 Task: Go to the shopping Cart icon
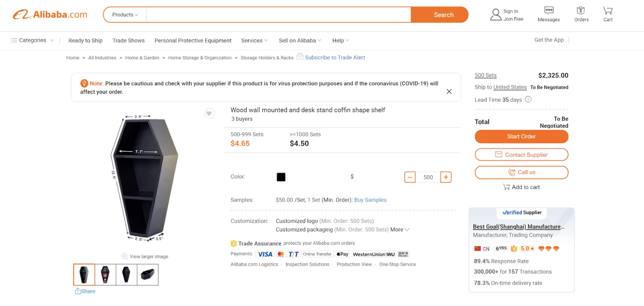[x=608, y=10]
